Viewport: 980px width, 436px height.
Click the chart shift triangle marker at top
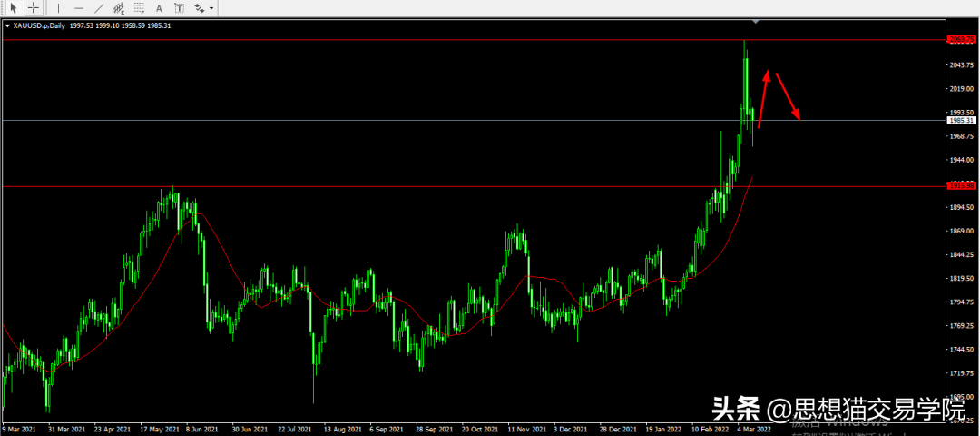point(756,21)
